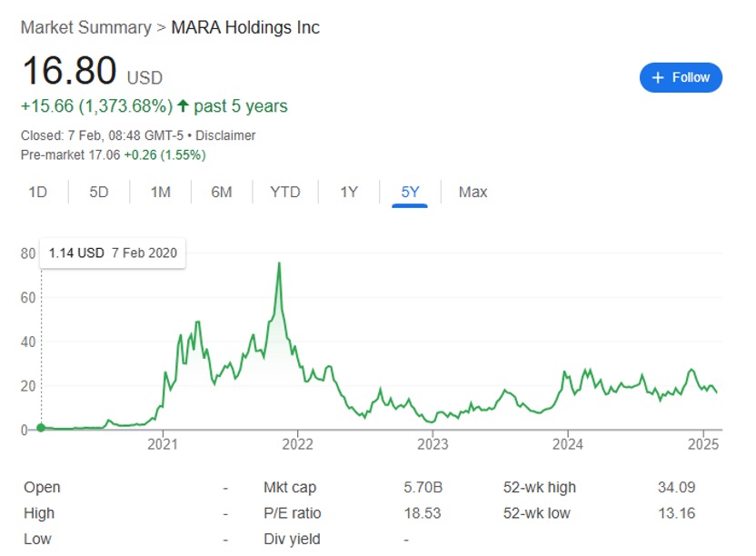Open the Disclaimer link

(x=226, y=135)
